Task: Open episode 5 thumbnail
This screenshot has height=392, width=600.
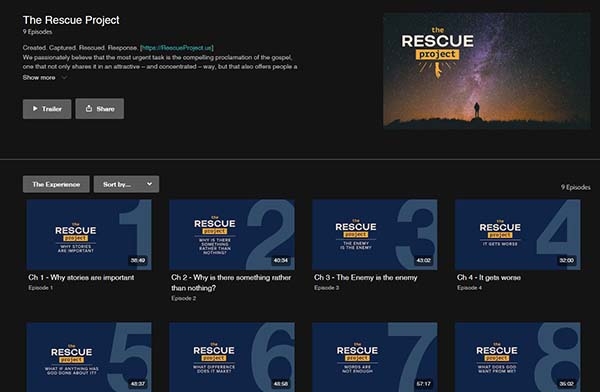Action: (89, 357)
